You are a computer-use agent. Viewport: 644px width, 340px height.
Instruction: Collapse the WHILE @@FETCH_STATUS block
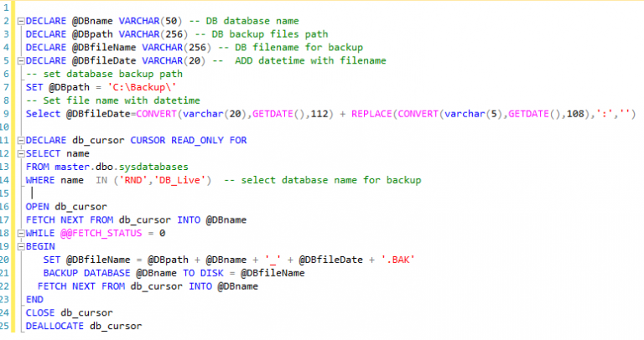[21, 234]
